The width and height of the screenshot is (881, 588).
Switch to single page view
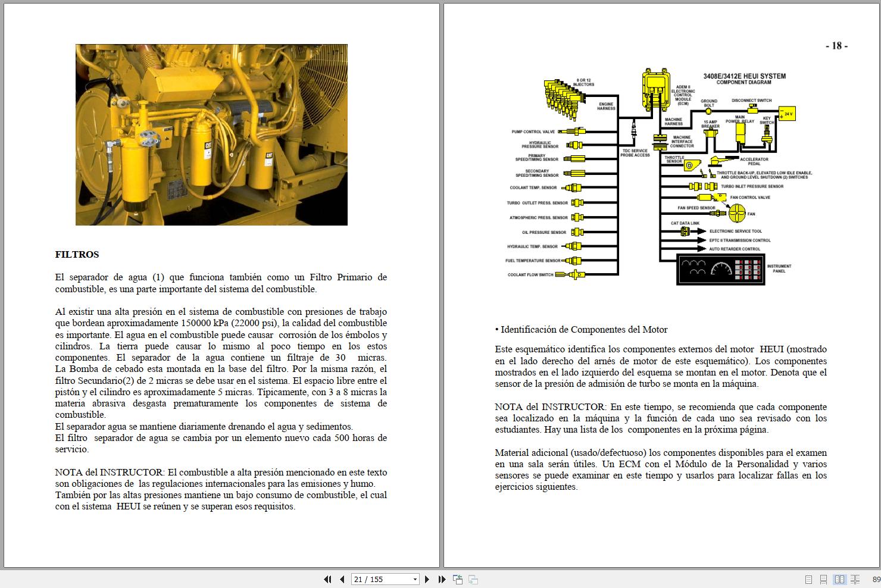click(808, 579)
